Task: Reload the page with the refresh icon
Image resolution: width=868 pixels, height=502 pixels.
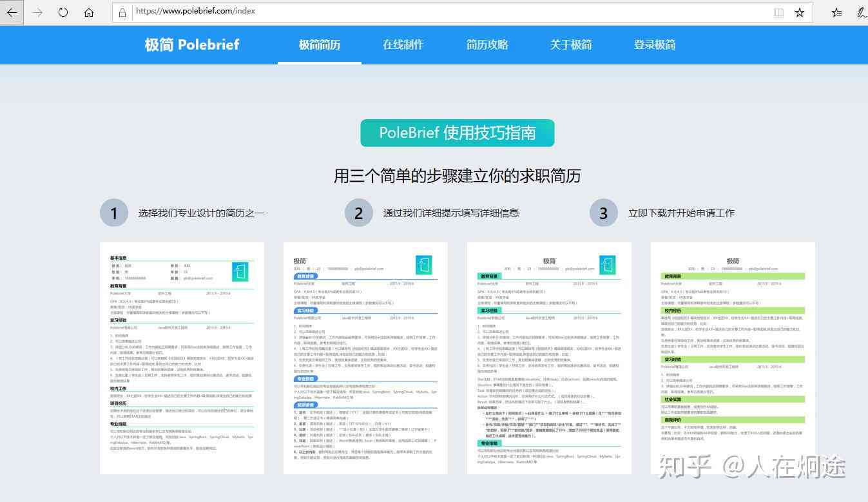Action: click(63, 12)
